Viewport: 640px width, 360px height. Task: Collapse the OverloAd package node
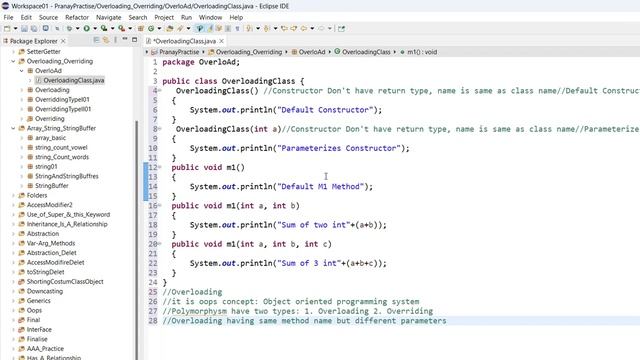[x=22, y=71]
